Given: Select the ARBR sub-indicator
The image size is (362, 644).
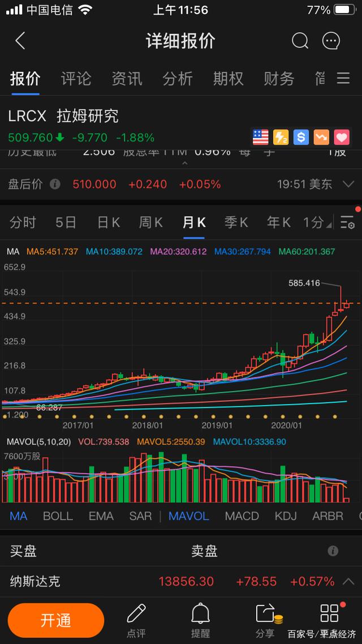Looking at the screenshot, I should pos(327,516).
